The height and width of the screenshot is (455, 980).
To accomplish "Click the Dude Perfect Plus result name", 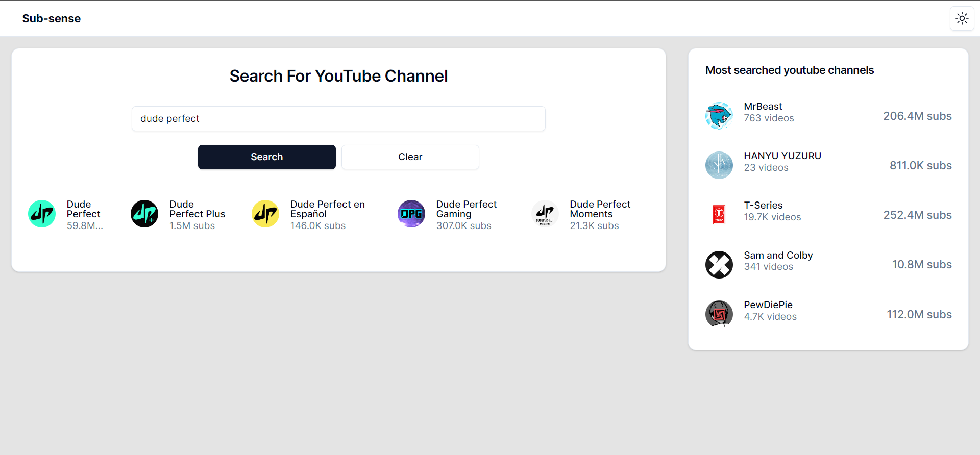I will coord(198,209).
